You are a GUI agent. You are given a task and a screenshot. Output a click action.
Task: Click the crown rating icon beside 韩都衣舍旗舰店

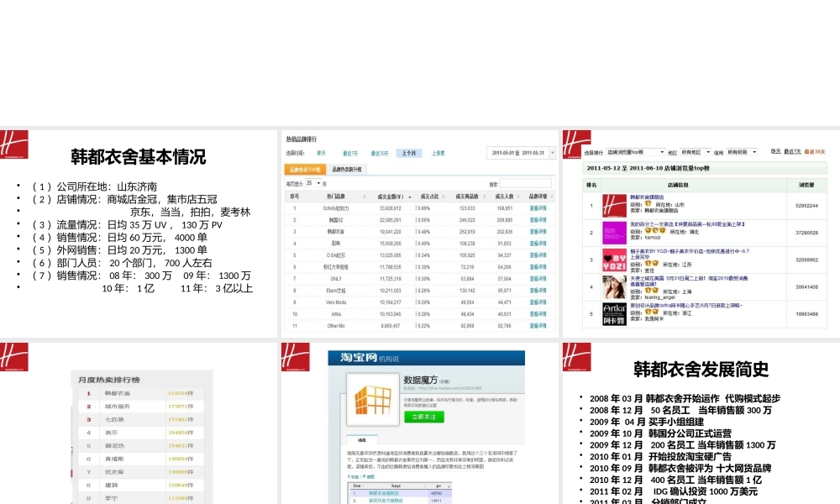(646, 204)
